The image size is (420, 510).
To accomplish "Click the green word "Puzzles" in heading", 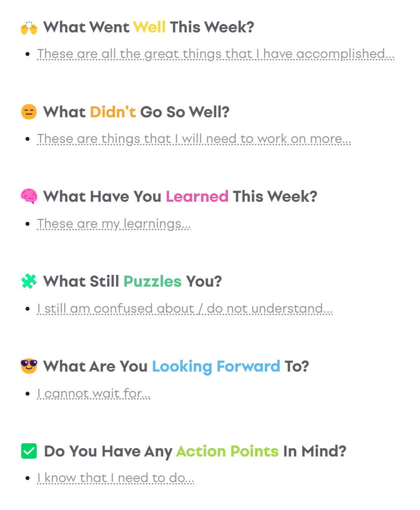I will (152, 282).
